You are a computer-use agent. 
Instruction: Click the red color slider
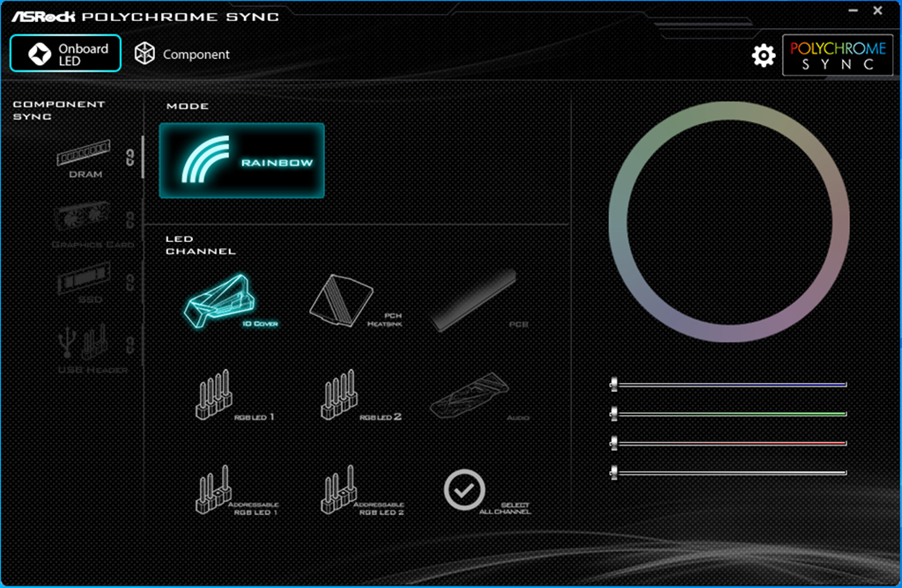728,443
